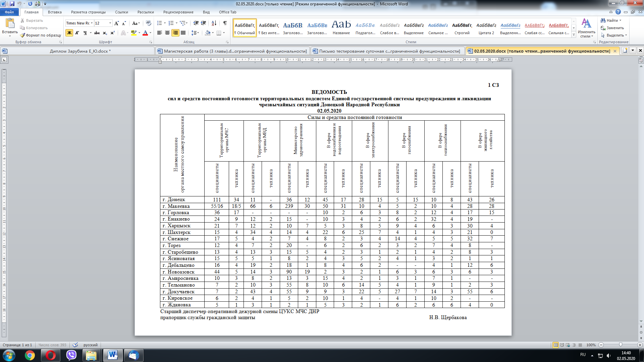Viewport: 644px width, 362px height.
Task: Switch to Вставка ribbon tab
Action: 55,12
